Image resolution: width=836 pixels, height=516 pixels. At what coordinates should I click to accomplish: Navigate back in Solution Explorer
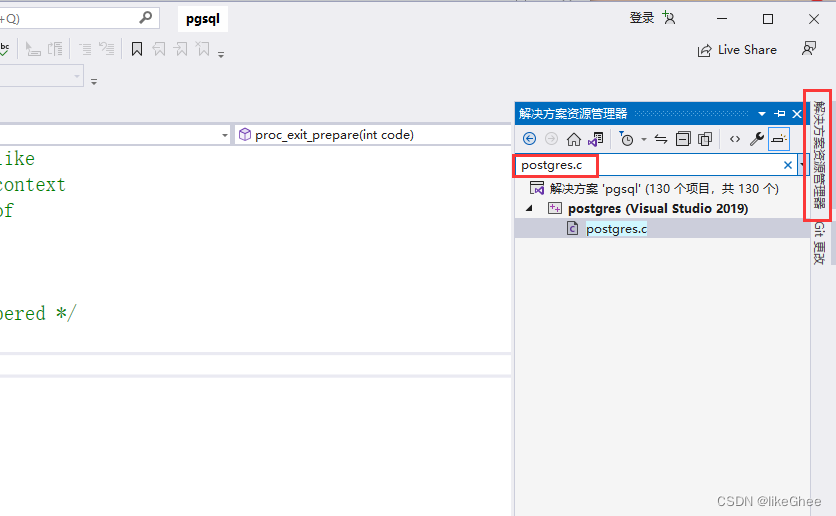(529, 139)
